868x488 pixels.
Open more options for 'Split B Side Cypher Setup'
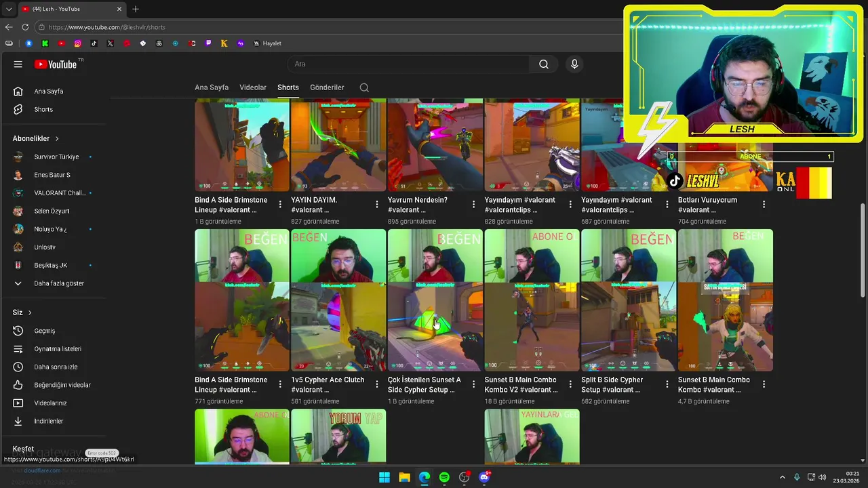[667, 384]
